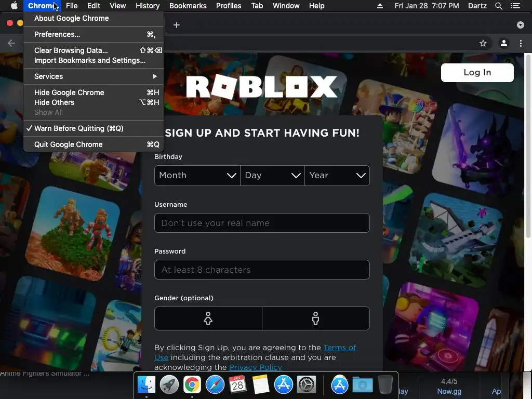The width and height of the screenshot is (532, 399).
Task: Open the Chrome profile avatar icon
Action: pos(504,43)
